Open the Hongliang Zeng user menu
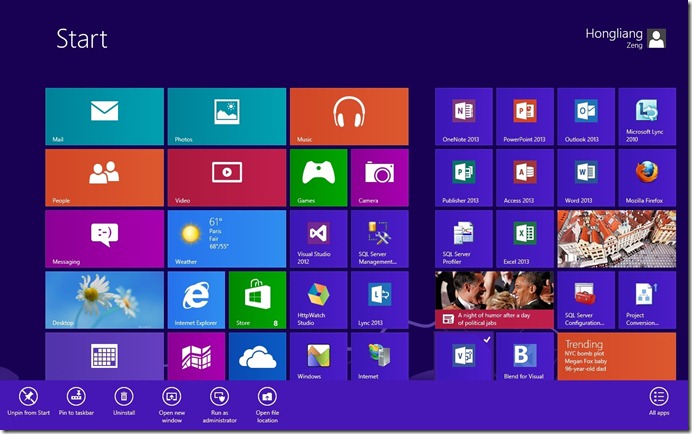This screenshot has height=434, width=692. (x=625, y=38)
